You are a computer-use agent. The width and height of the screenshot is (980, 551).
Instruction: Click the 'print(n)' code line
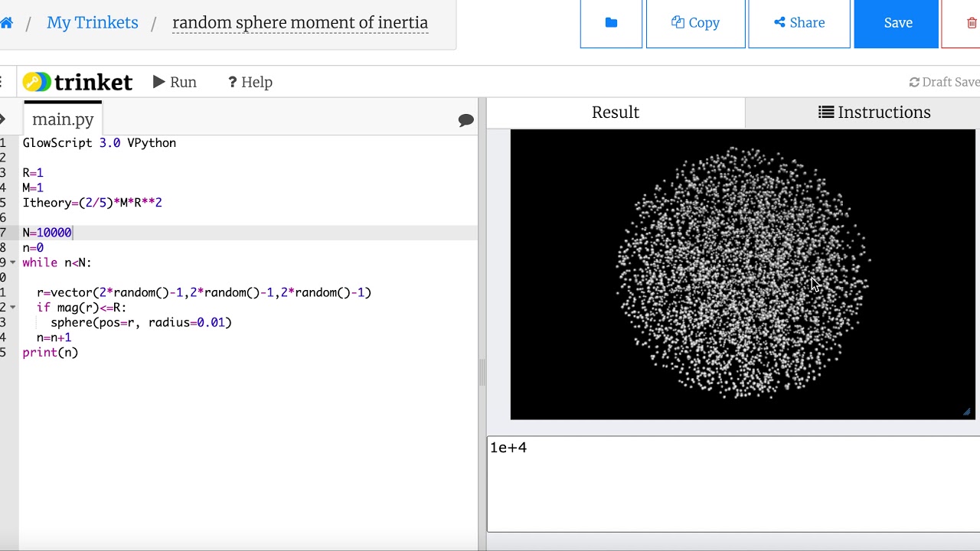(x=50, y=353)
